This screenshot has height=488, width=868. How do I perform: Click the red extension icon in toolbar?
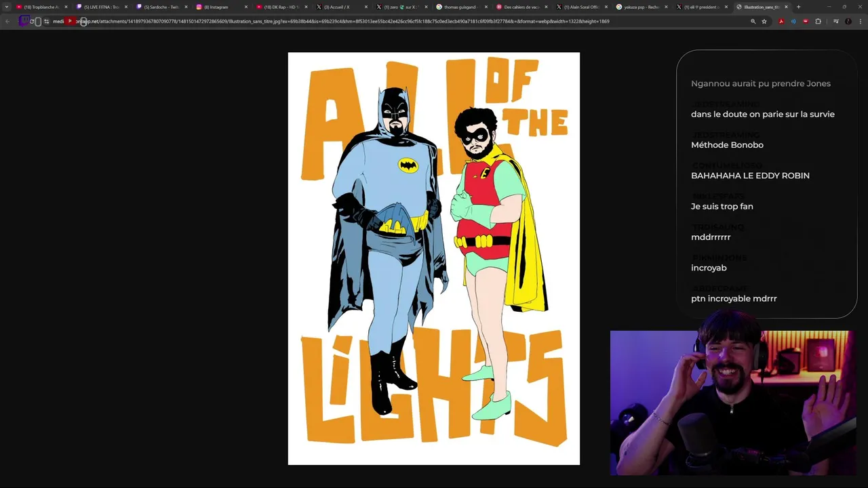(806, 21)
